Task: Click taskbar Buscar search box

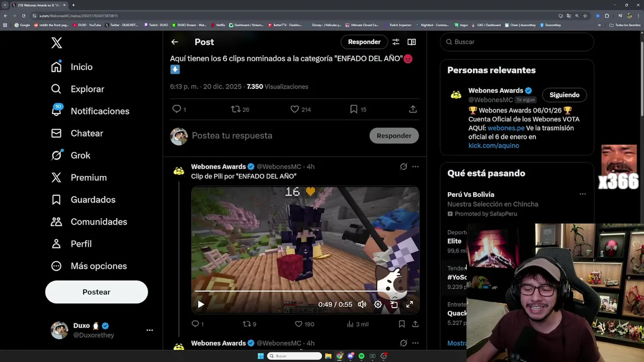Action: pyautogui.click(x=294, y=356)
